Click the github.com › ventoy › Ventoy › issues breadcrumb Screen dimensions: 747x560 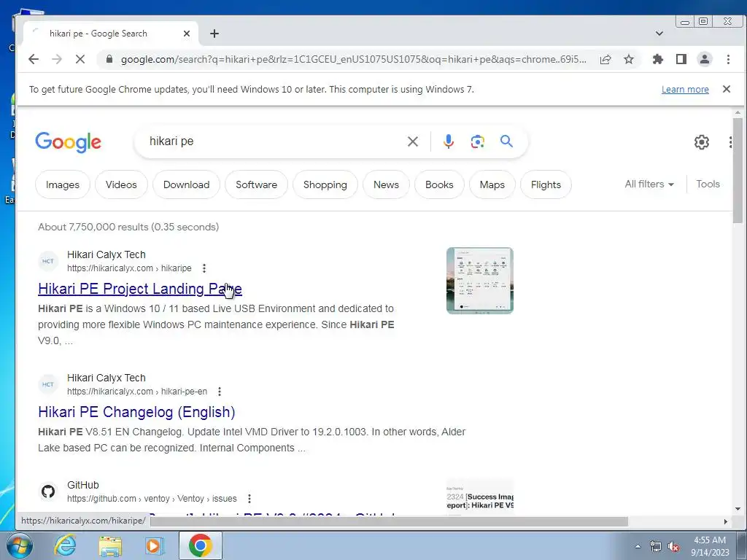click(x=152, y=499)
